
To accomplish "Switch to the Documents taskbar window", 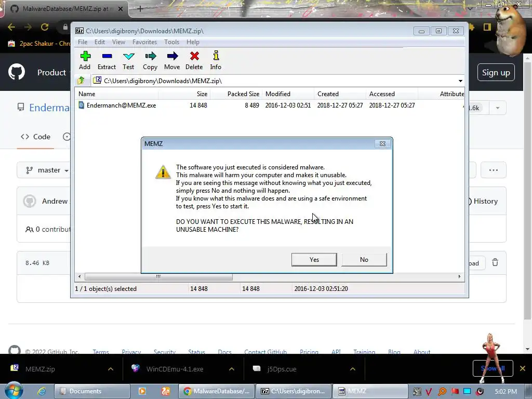I will click(92, 391).
